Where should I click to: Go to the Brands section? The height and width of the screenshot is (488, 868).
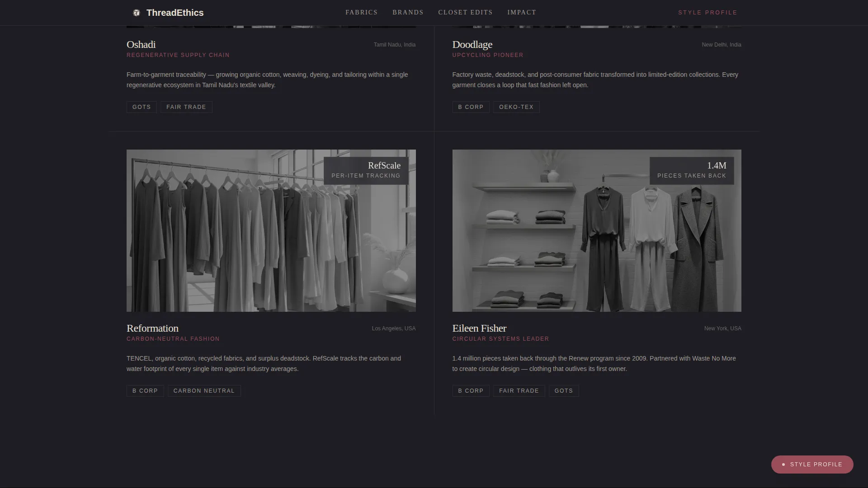(x=408, y=13)
